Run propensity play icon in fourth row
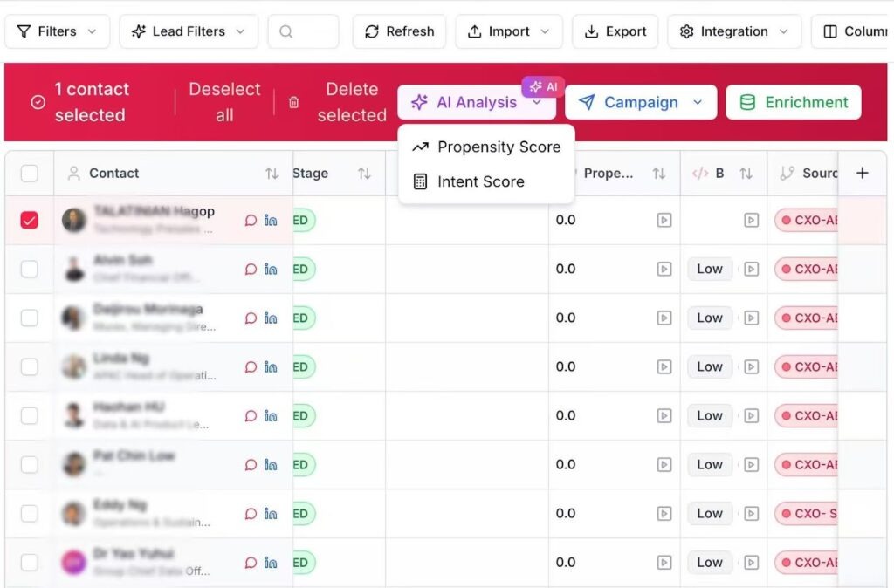Screen dimensions: 894x588 (x=664, y=367)
